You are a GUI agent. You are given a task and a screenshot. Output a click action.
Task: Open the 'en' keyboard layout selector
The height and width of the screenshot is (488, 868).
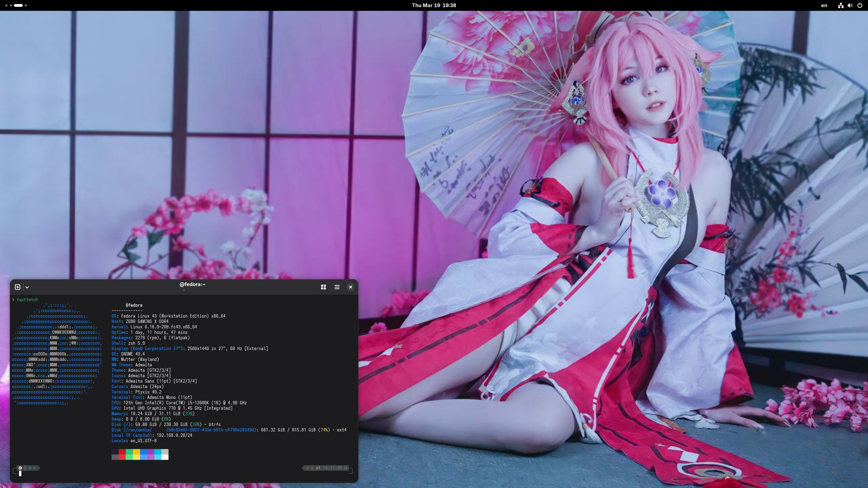(x=824, y=5)
